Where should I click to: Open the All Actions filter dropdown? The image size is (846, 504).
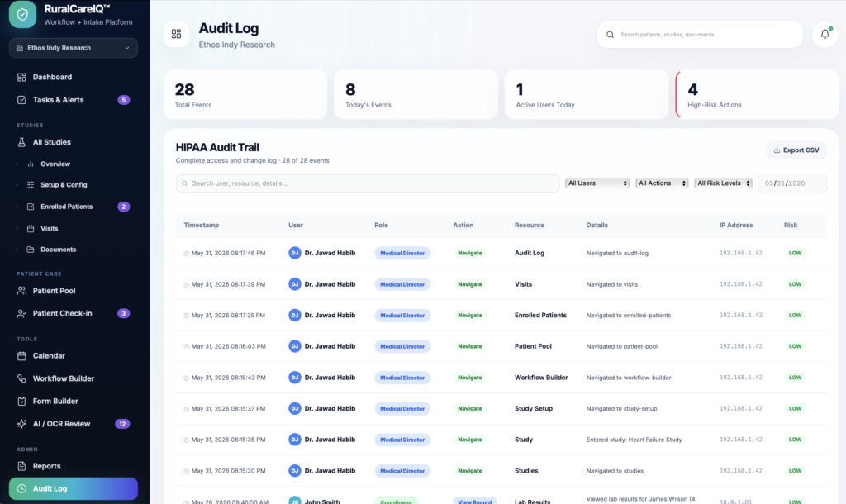click(x=662, y=183)
